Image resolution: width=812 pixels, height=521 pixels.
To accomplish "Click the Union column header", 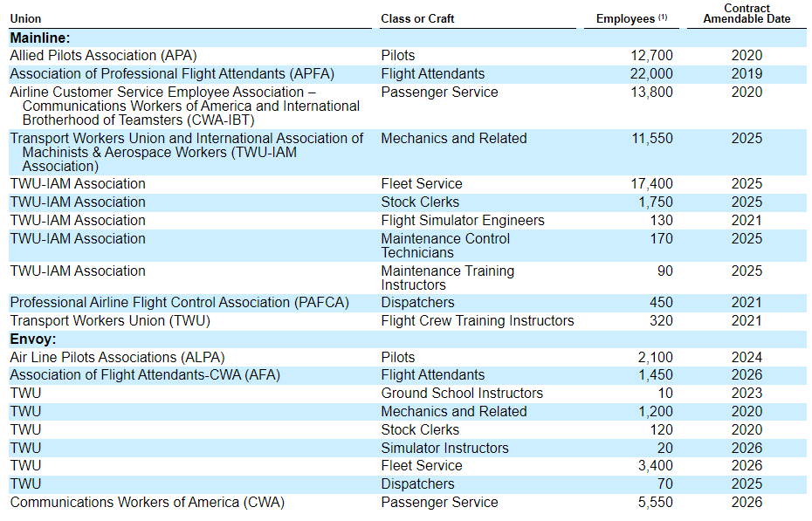I will pos(25,18).
